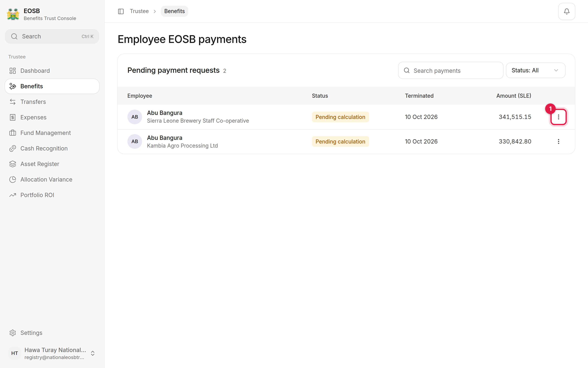Click Kambia Agro Processing Ltd text
Screen dimensions: 588x368
point(182,146)
